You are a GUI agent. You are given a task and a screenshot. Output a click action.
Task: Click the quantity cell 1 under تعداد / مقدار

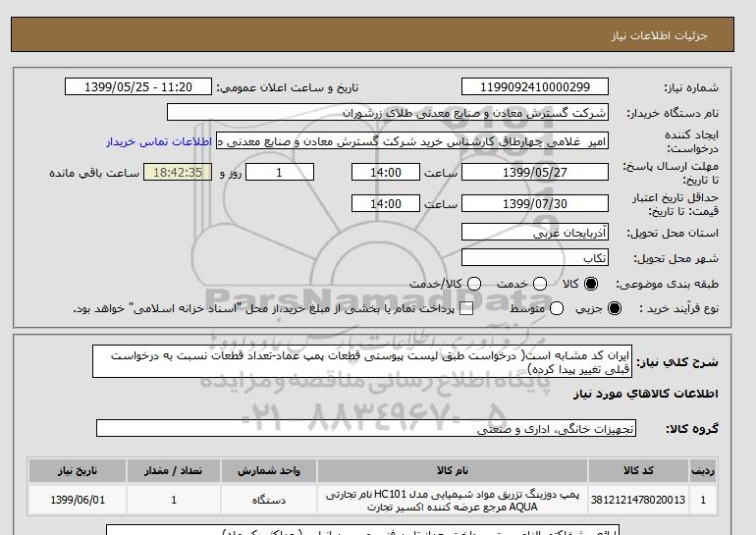[x=174, y=500]
